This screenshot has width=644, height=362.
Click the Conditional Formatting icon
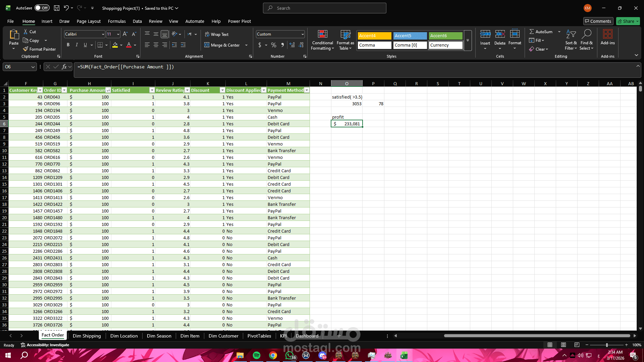pos(322,35)
